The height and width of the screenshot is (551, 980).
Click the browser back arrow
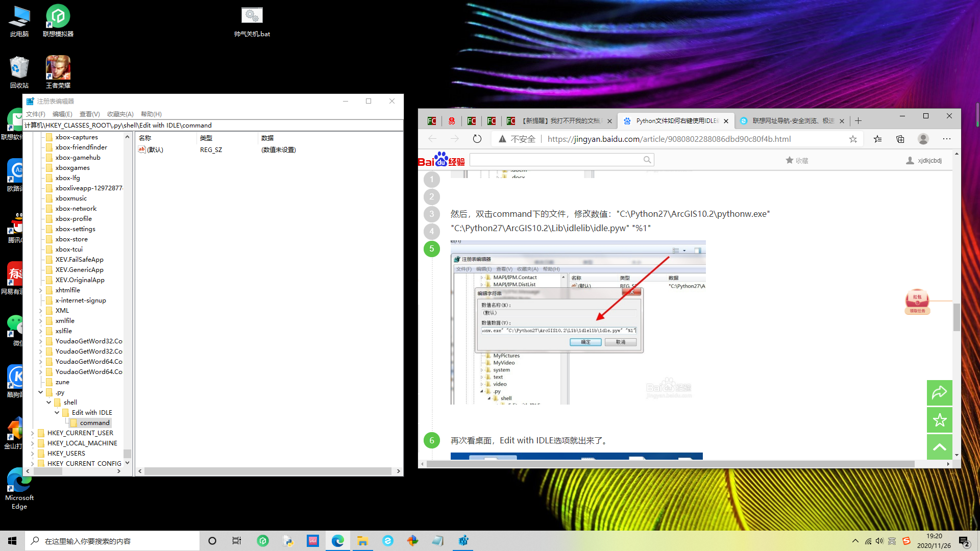(x=432, y=139)
